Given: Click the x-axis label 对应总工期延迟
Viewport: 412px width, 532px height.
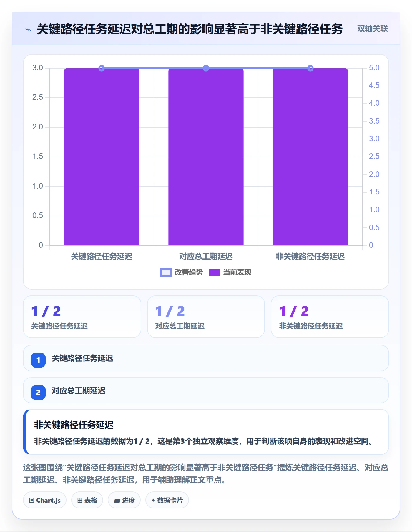Looking at the screenshot, I should click(x=206, y=257).
